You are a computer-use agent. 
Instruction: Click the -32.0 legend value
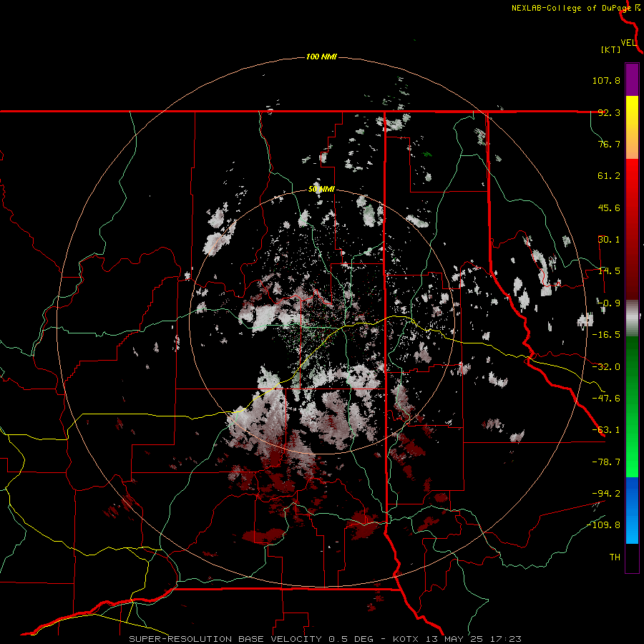pyautogui.click(x=606, y=367)
